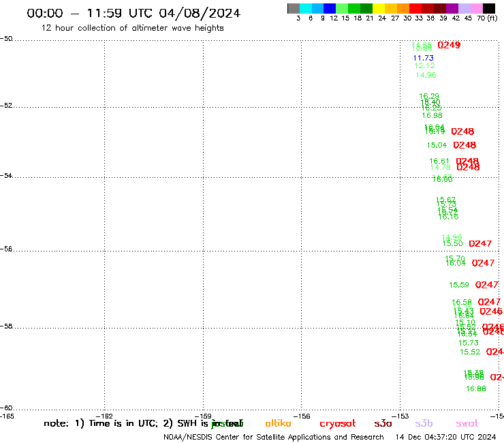Click the latitude axis label -58
504x443 pixels.
point(6,326)
